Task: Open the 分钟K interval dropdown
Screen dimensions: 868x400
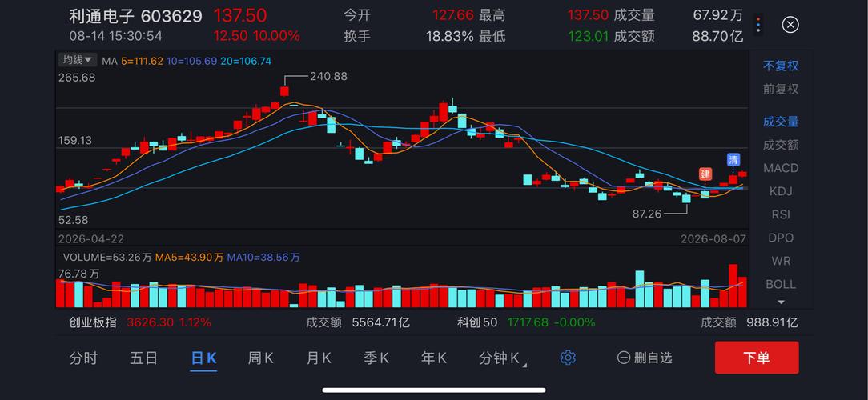Action: point(503,358)
